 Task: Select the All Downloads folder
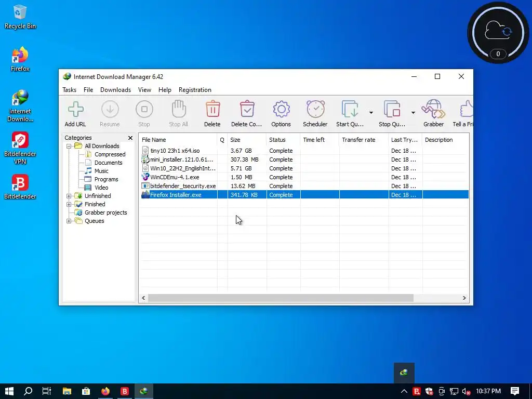click(x=102, y=146)
